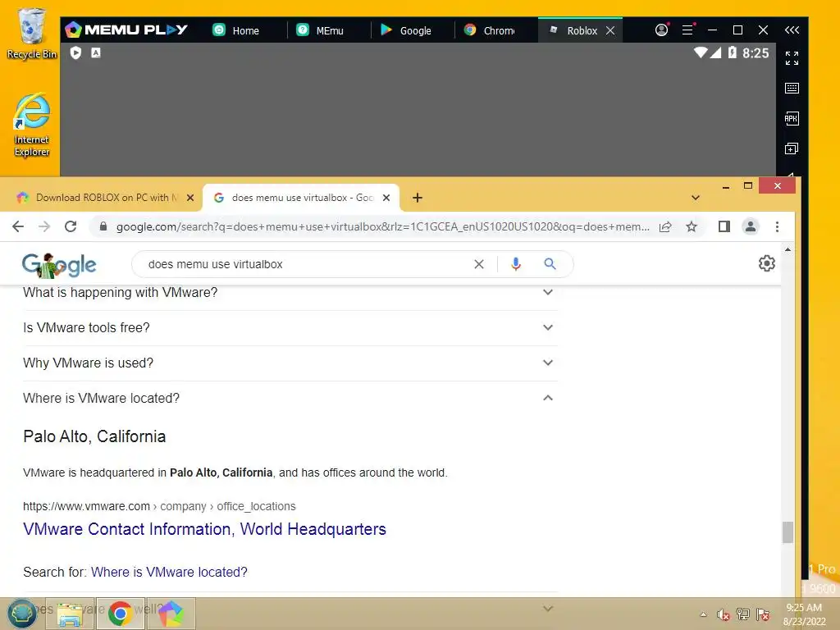
Task: Click the A icon in Android status bar
Action: [95, 52]
